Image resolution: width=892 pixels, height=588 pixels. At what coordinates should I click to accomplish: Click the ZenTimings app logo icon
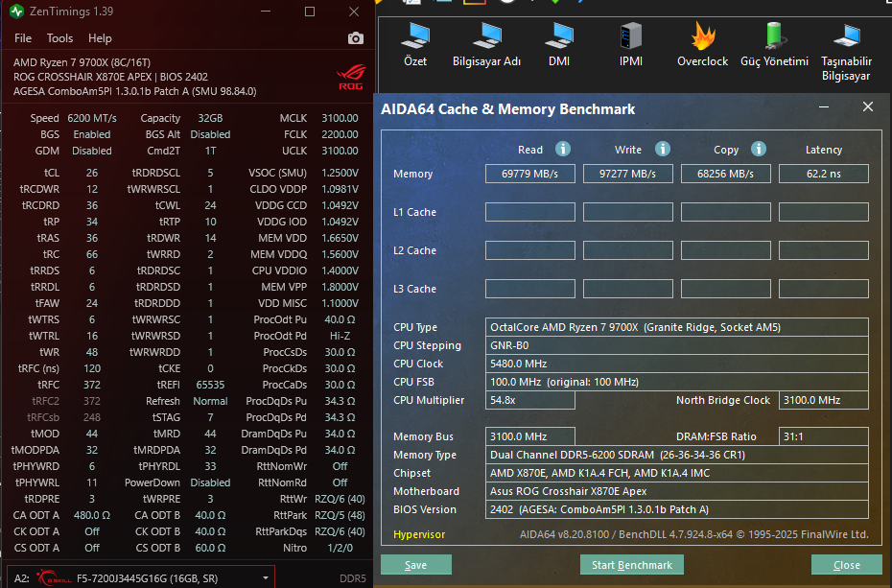coord(16,11)
